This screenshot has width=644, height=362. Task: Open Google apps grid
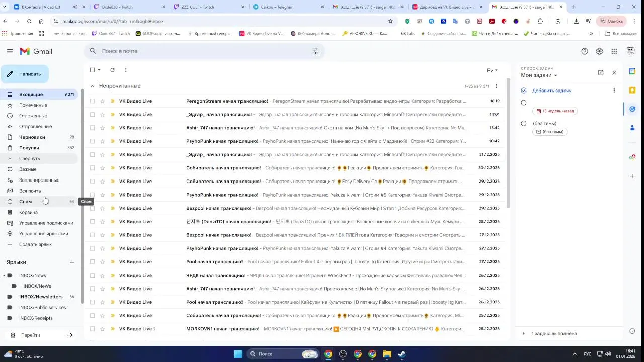coord(614,51)
